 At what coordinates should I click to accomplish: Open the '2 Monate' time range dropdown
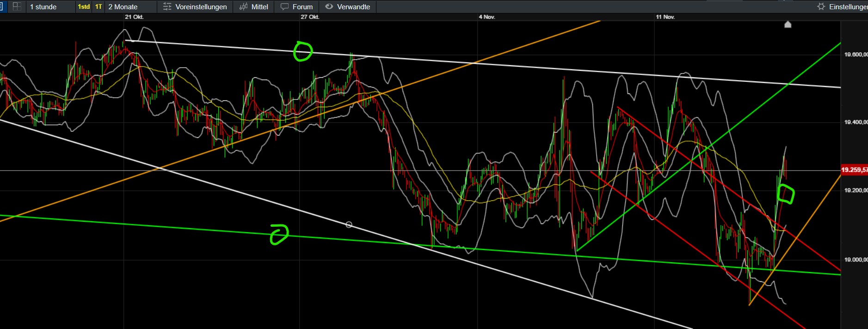131,6
